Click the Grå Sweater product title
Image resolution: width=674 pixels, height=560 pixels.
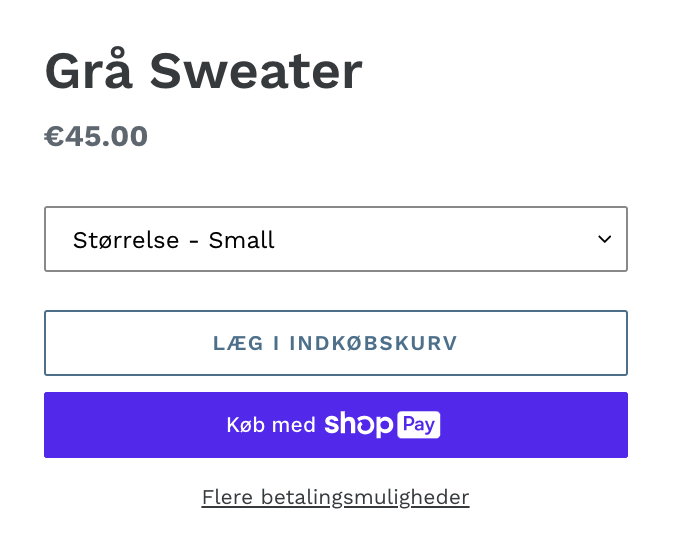coord(203,71)
